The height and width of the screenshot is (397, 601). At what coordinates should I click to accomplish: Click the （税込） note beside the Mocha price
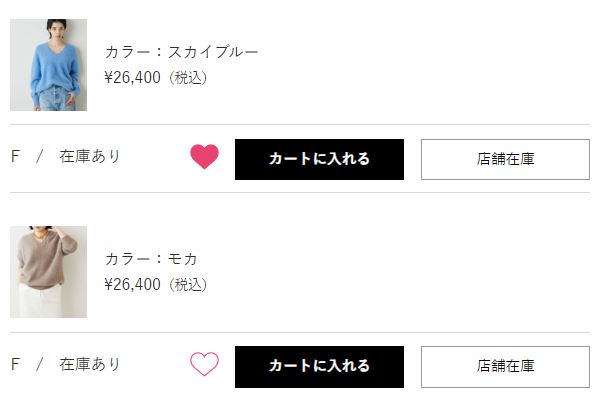pos(188,285)
